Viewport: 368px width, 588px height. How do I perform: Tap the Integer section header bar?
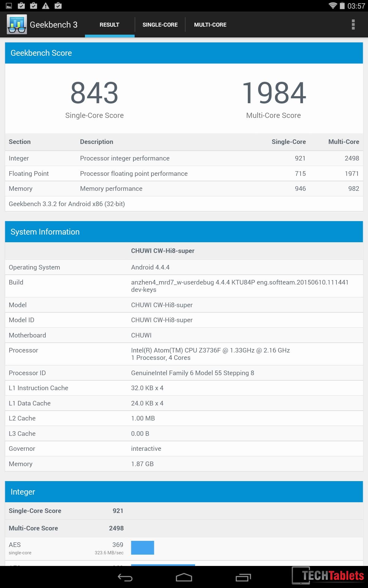point(184,492)
